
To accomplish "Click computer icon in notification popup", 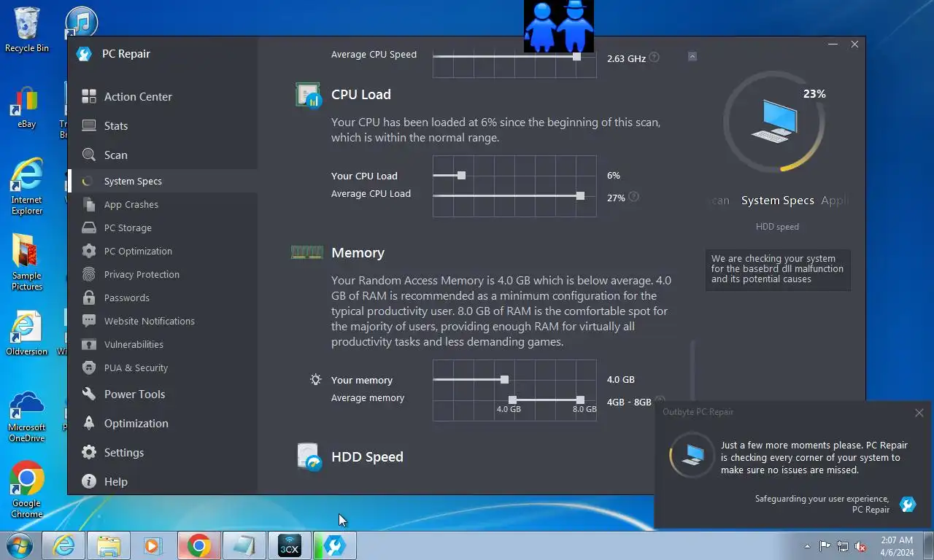I will click(691, 455).
